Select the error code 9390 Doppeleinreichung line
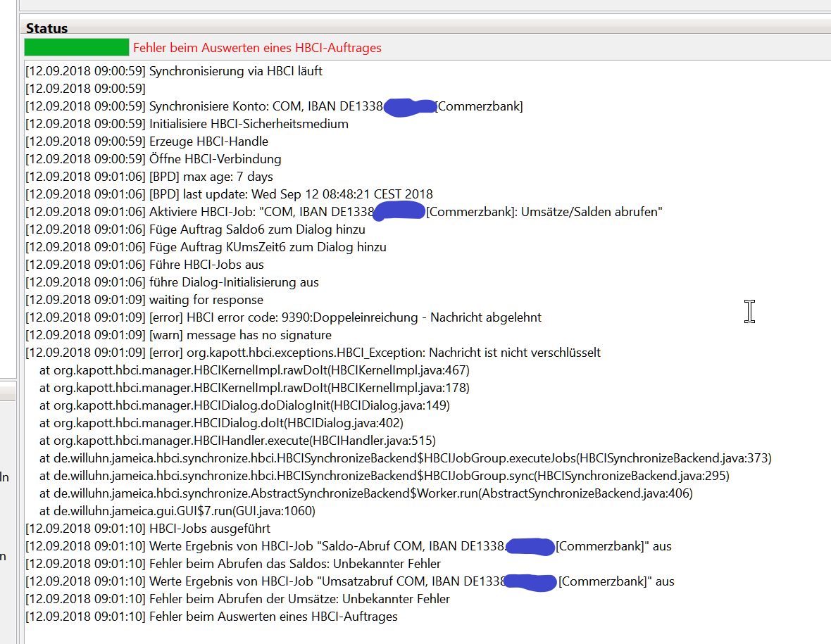Viewport: 831px width, 644px height. tap(345, 317)
